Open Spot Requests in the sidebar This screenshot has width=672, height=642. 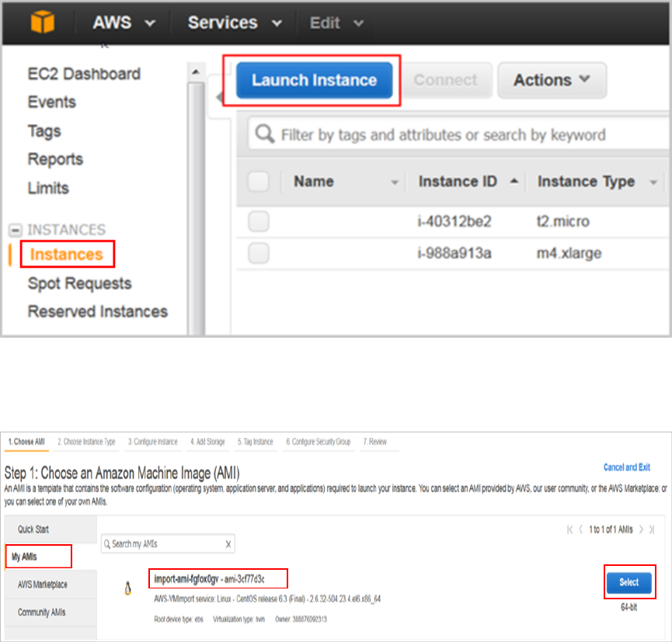coord(80,283)
